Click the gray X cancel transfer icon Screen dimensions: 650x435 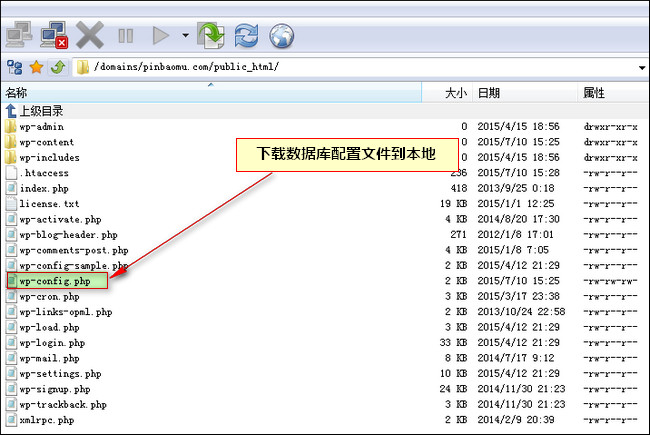[x=90, y=35]
